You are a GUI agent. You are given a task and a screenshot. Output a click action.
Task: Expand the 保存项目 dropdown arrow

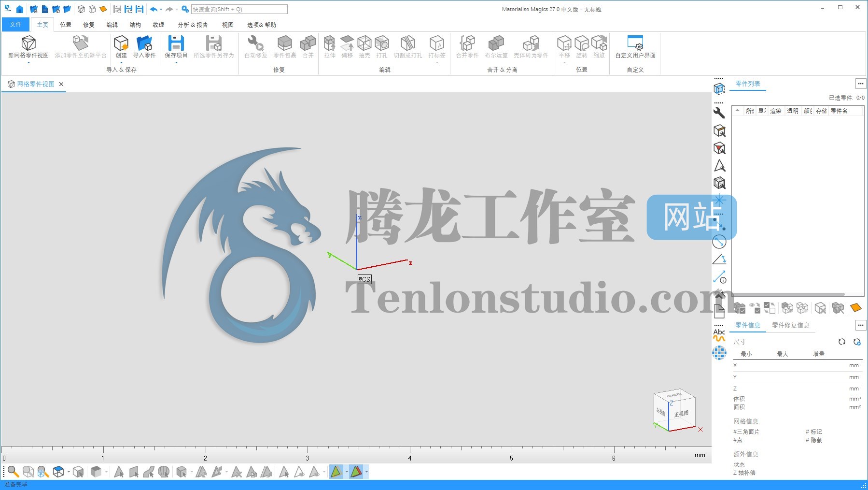pos(176,63)
